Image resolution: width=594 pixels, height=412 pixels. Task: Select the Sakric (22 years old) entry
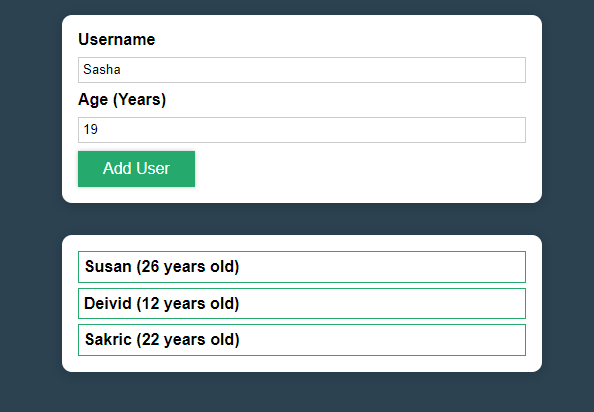pyautogui.click(x=302, y=340)
